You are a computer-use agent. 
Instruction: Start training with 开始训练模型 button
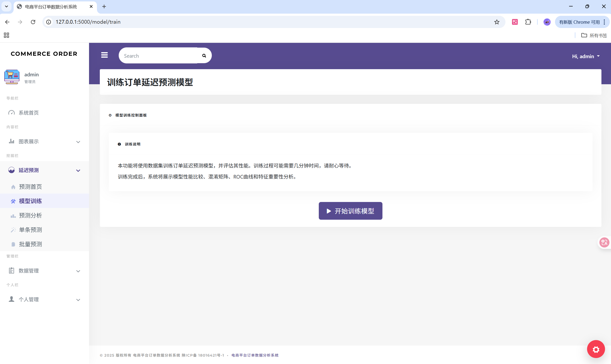pyautogui.click(x=350, y=211)
